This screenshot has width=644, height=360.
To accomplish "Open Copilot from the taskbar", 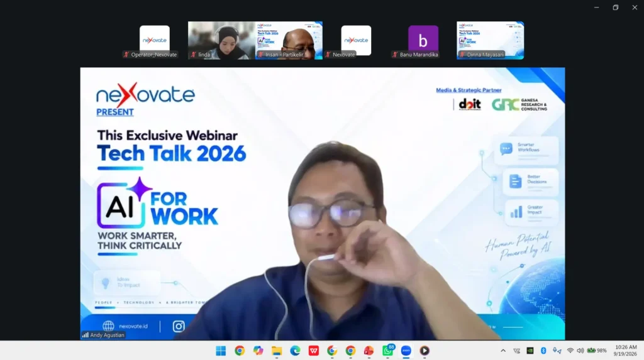I will [258, 351].
